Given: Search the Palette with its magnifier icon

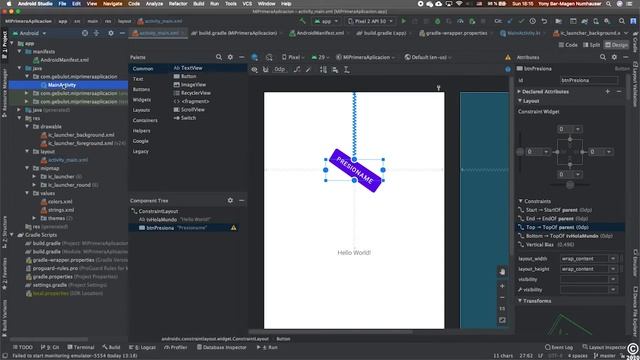Looking at the screenshot, I should (219, 58).
